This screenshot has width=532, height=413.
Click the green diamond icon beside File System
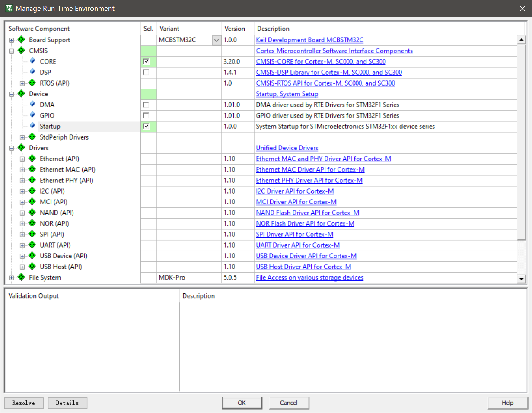point(21,277)
